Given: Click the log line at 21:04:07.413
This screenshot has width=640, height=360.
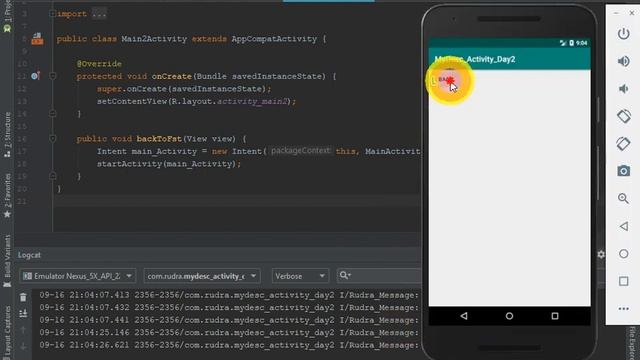Looking at the screenshot, I should 229,295.
